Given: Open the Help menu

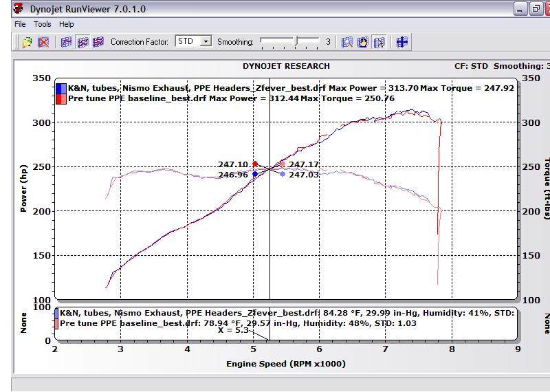Looking at the screenshot, I should click(x=66, y=24).
